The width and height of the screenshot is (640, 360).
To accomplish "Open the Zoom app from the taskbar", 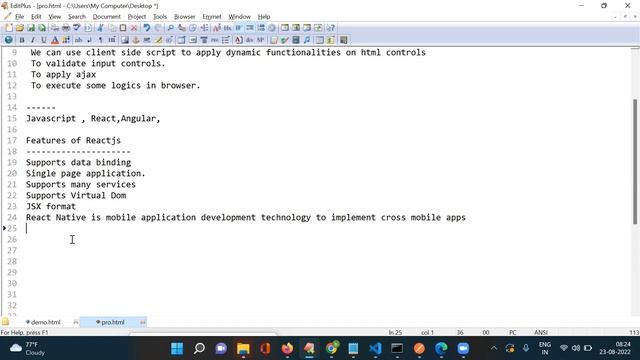I will pyautogui.click(x=463, y=349).
